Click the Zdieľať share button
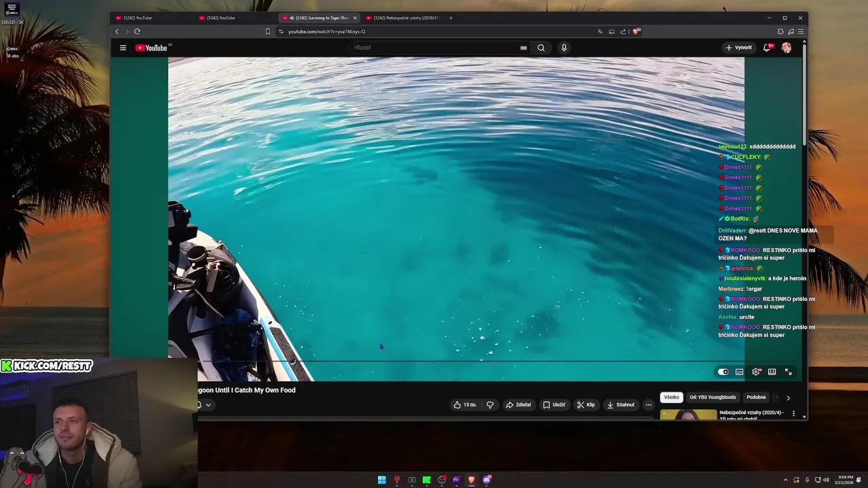This screenshot has width=868, height=488. 519,405
